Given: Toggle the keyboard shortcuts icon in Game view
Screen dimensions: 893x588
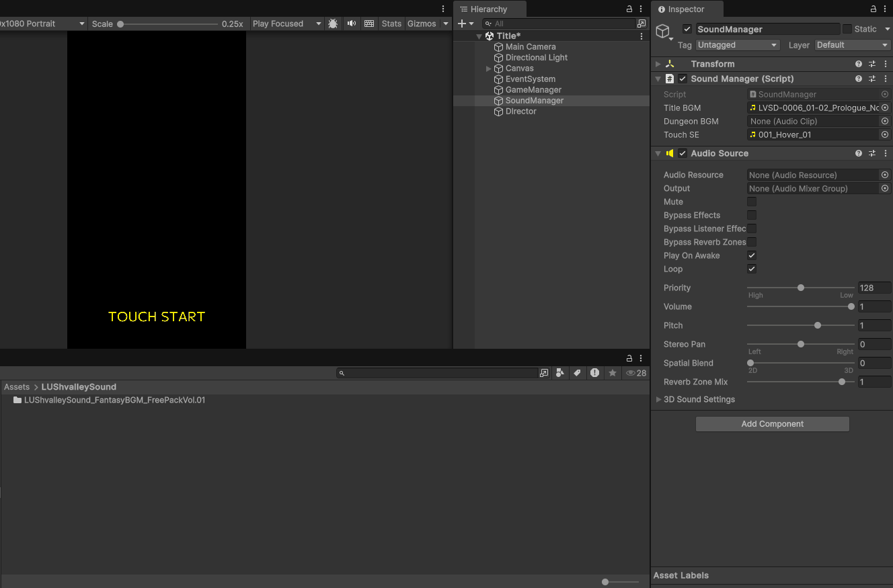Looking at the screenshot, I should point(369,24).
